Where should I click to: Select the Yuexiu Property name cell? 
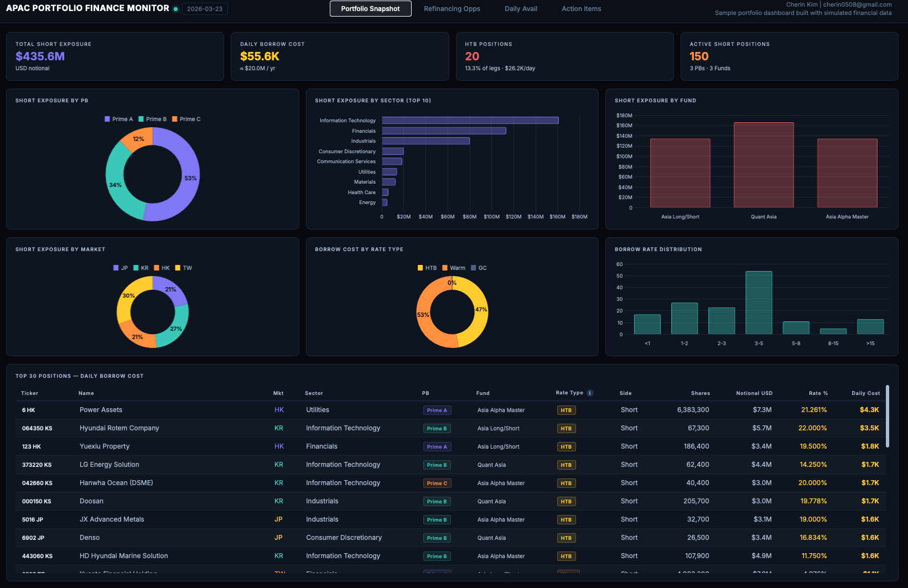point(105,446)
